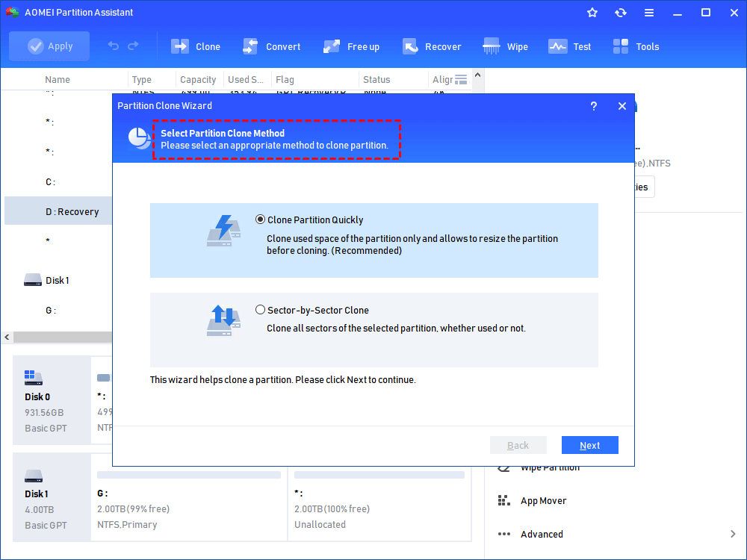Open help in Partition Clone Wizard
This screenshot has width=747, height=560.
coord(594,106)
